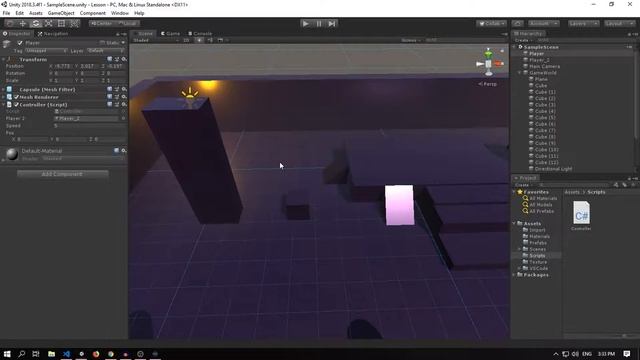
Task: Toggle scene lighting icon in Scene toolbar
Action: (199, 40)
